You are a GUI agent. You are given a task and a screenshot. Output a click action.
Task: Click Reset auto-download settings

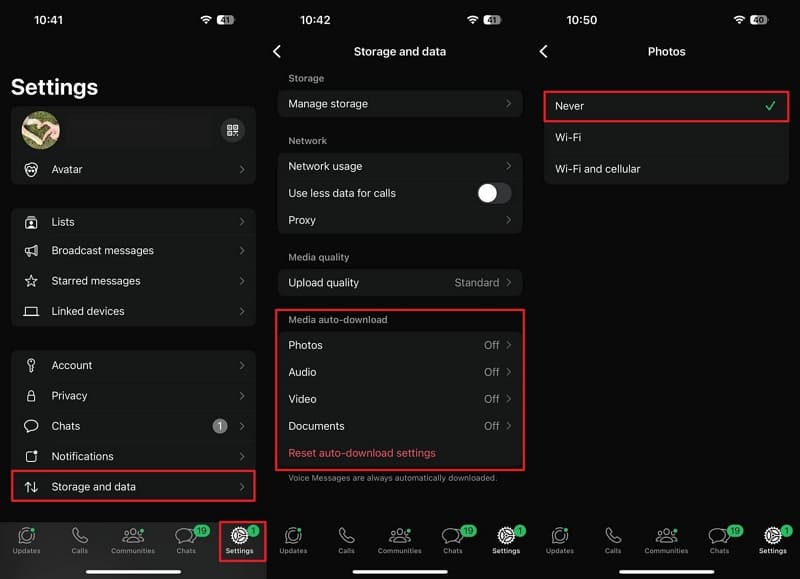click(362, 453)
